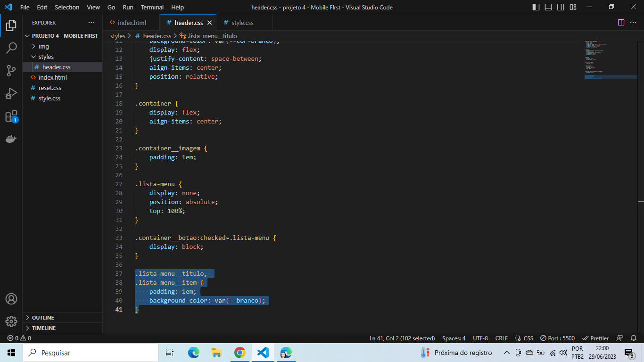Change end of line sequence CRLF
The image size is (644, 362).
502,338
